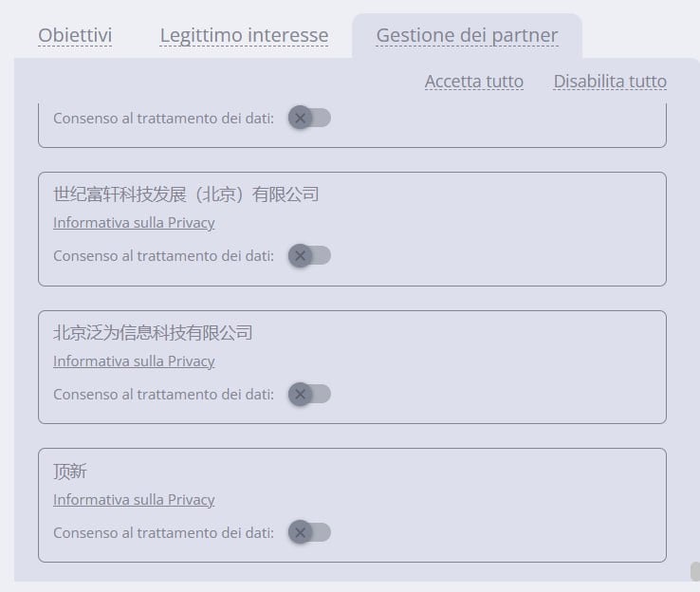Click Consenso al trattamento label under 世纪富轩科技发展
The height and width of the screenshot is (592, 700).
[x=163, y=255]
